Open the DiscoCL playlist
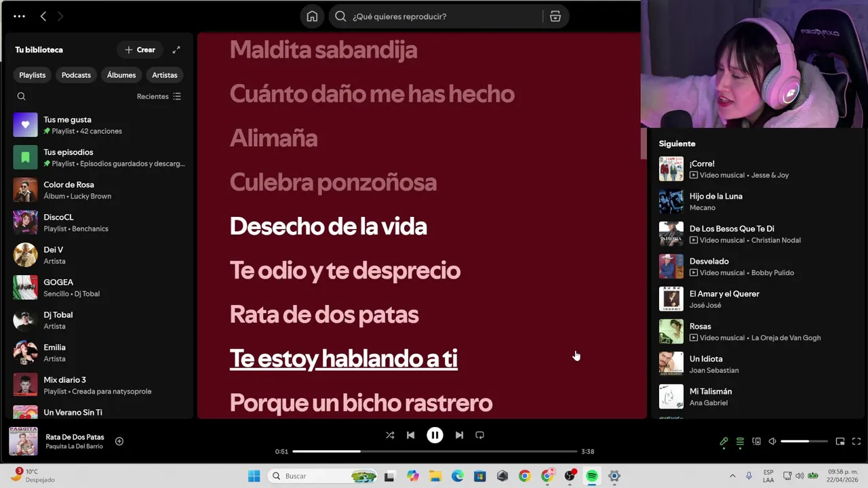Viewport: 868px width, 488px height. 99,222
